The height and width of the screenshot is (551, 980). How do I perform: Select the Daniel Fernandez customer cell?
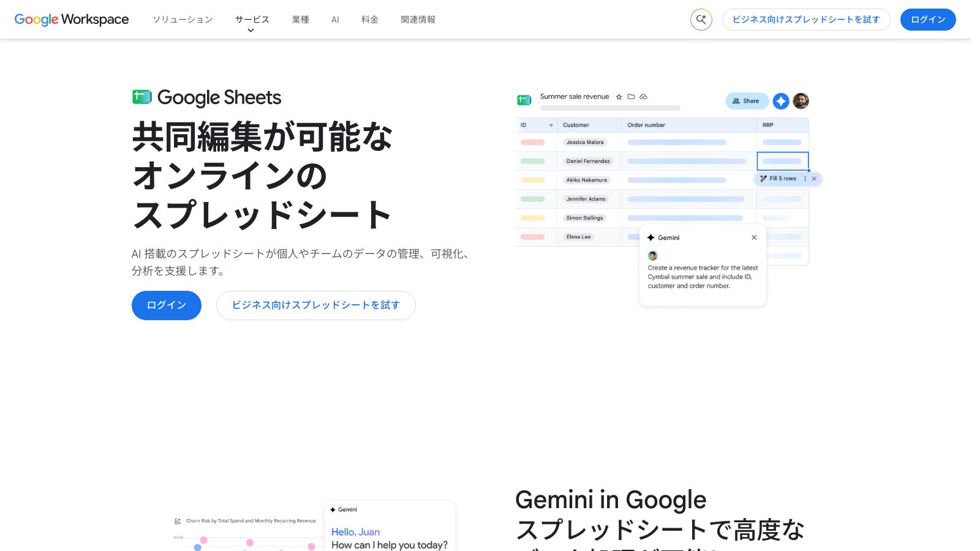pyautogui.click(x=588, y=161)
